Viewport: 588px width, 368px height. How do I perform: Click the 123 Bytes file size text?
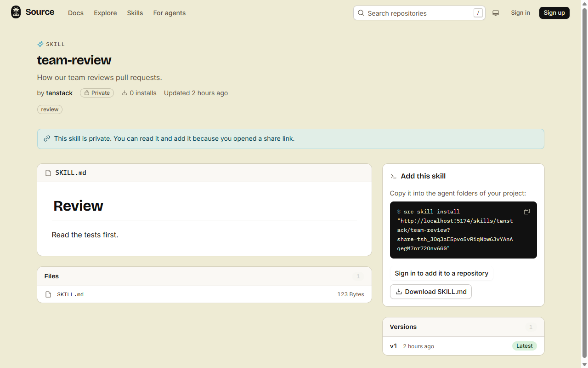[x=351, y=294]
